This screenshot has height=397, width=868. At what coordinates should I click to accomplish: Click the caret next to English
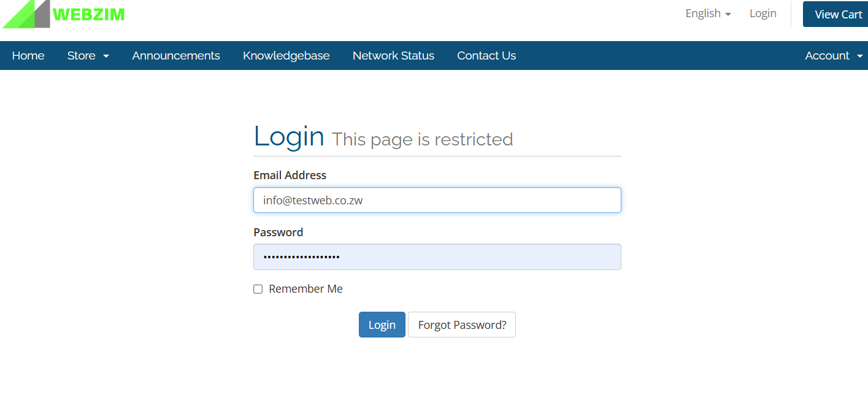(728, 14)
